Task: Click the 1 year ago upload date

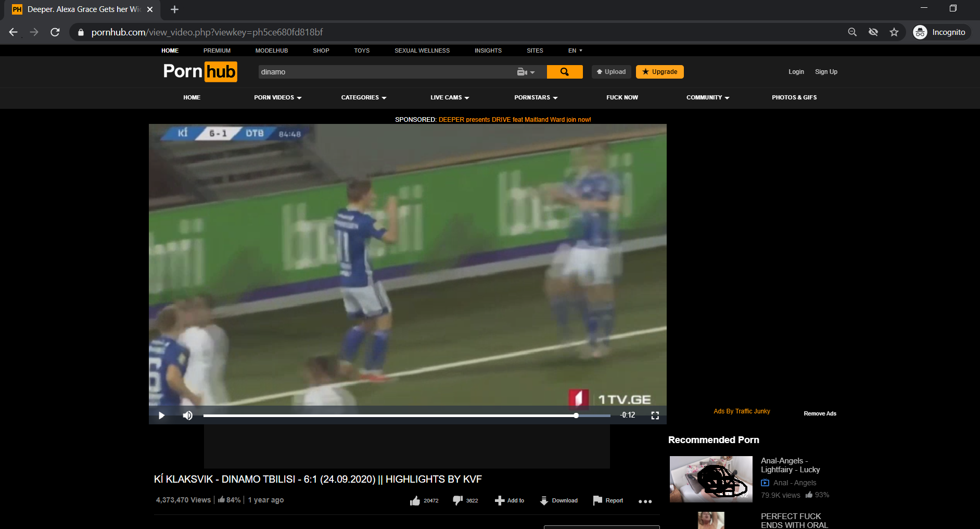Action: 266,500
